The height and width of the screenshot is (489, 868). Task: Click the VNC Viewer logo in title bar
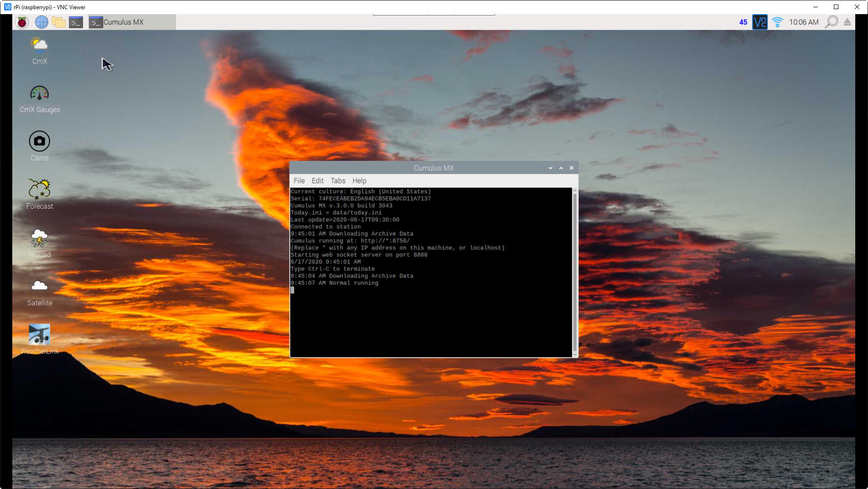click(7, 7)
